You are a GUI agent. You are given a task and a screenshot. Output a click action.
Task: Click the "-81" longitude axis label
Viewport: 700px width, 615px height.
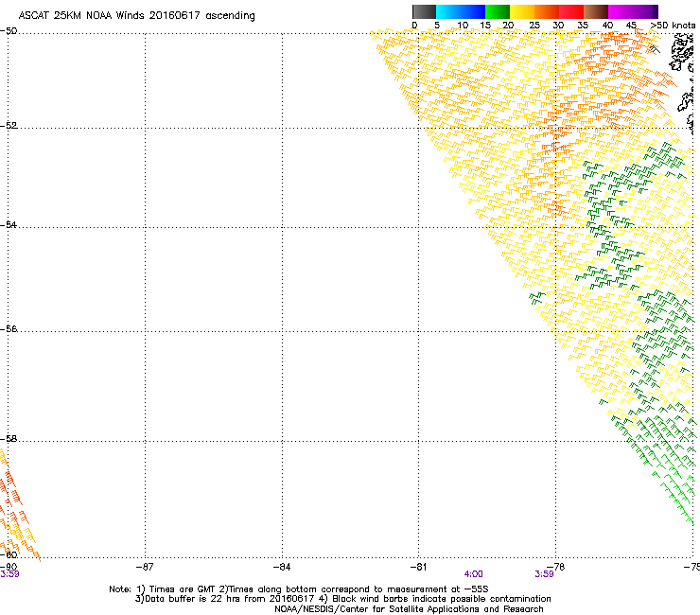point(418,567)
